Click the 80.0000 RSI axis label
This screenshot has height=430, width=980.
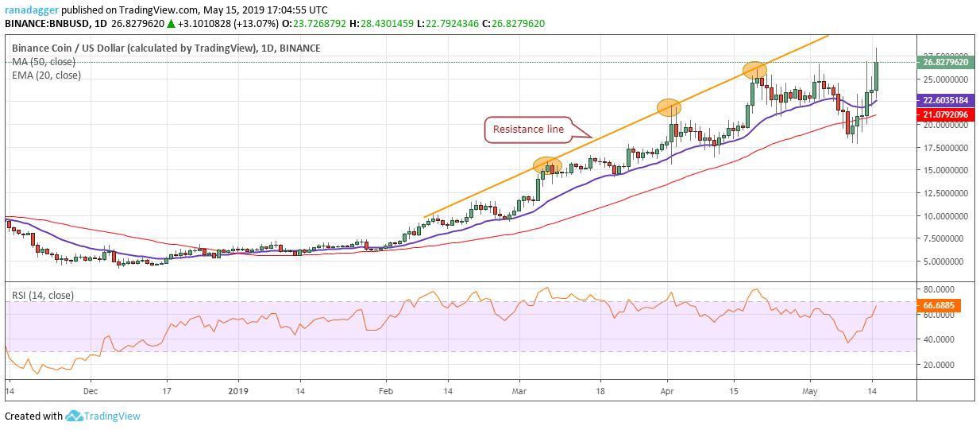pos(939,289)
